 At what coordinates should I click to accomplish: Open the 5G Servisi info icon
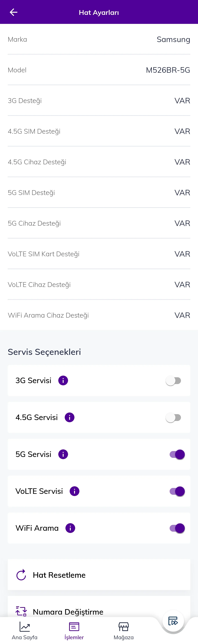click(63, 454)
